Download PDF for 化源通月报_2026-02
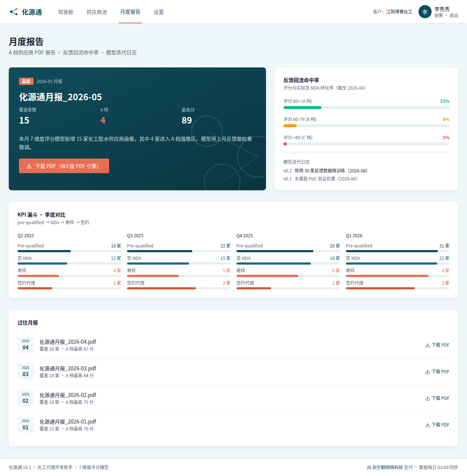Viewport: 467px width, 476px height. click(x=437, y=398)
